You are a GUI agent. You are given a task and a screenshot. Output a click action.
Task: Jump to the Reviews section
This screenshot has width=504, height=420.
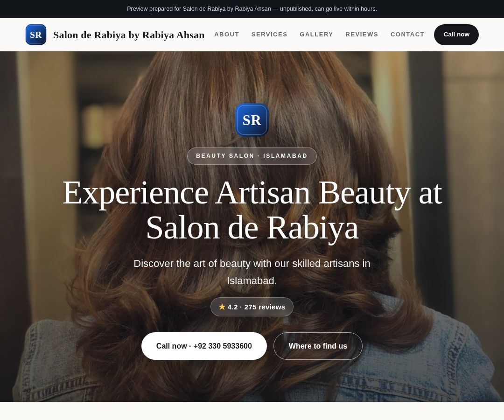coord(362,35)
